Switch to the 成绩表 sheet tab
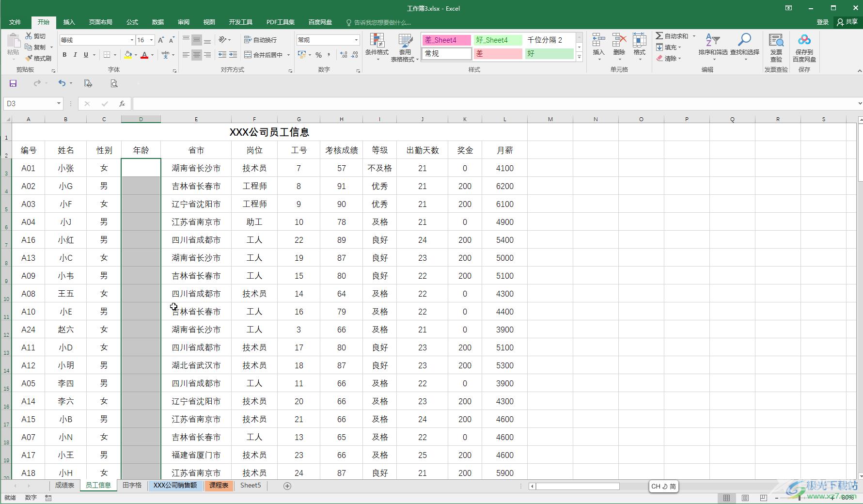Viewport: 863px width, 504px height. coord(64,485)
